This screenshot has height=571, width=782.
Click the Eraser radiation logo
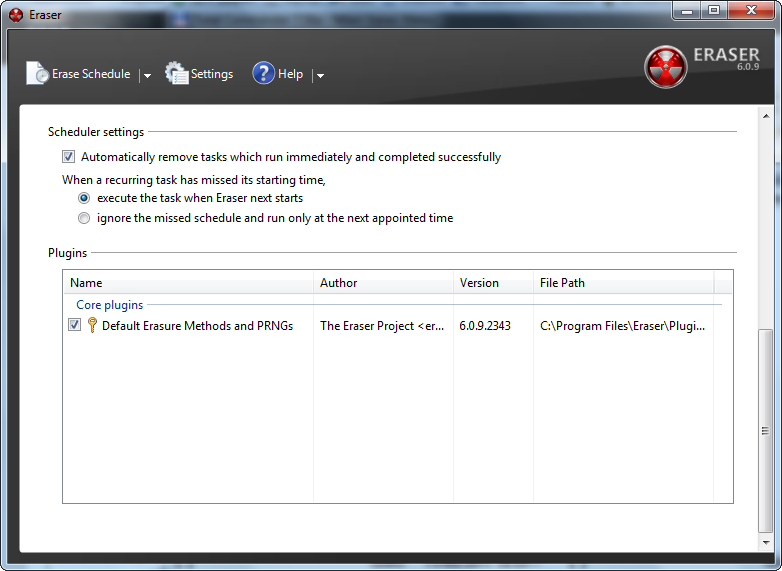(x=665, y=67)
